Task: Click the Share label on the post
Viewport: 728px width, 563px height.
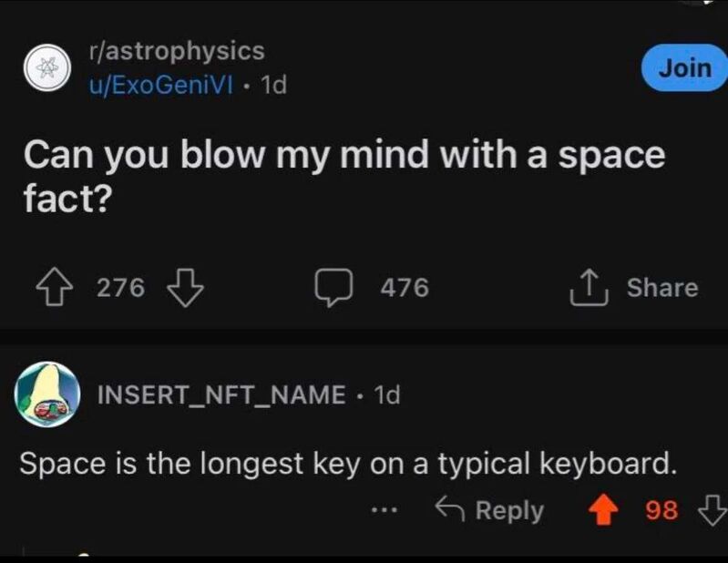Action: pos(662,287)
